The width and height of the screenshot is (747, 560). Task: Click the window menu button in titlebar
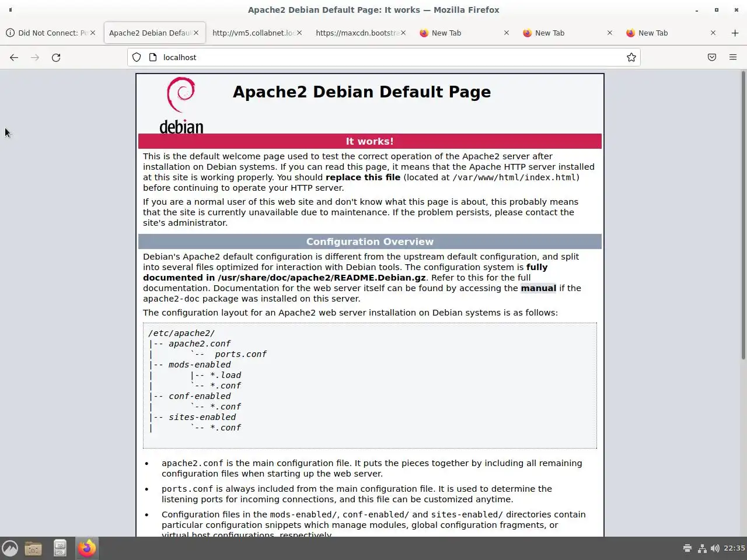point(10,9)
